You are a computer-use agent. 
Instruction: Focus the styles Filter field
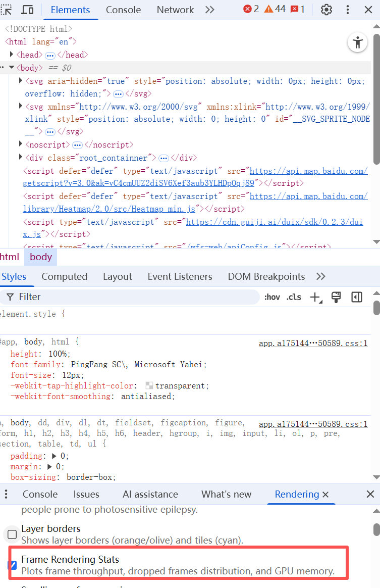[130, 297]
